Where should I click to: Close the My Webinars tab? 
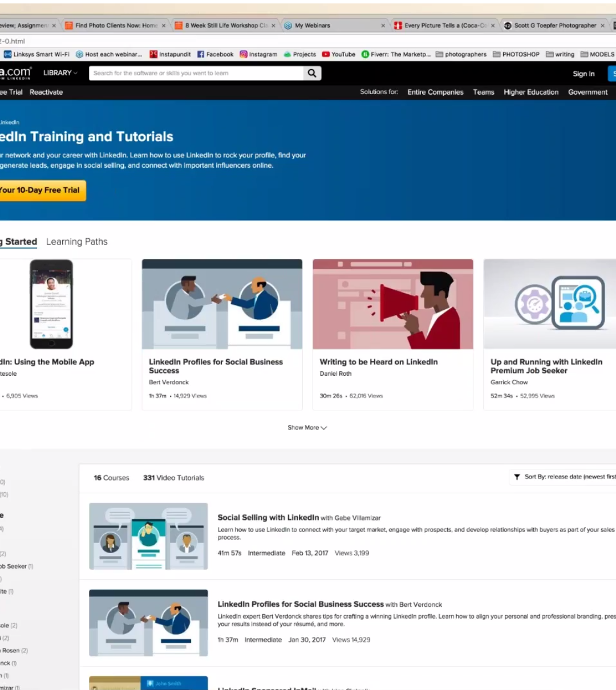coord(383,26)
